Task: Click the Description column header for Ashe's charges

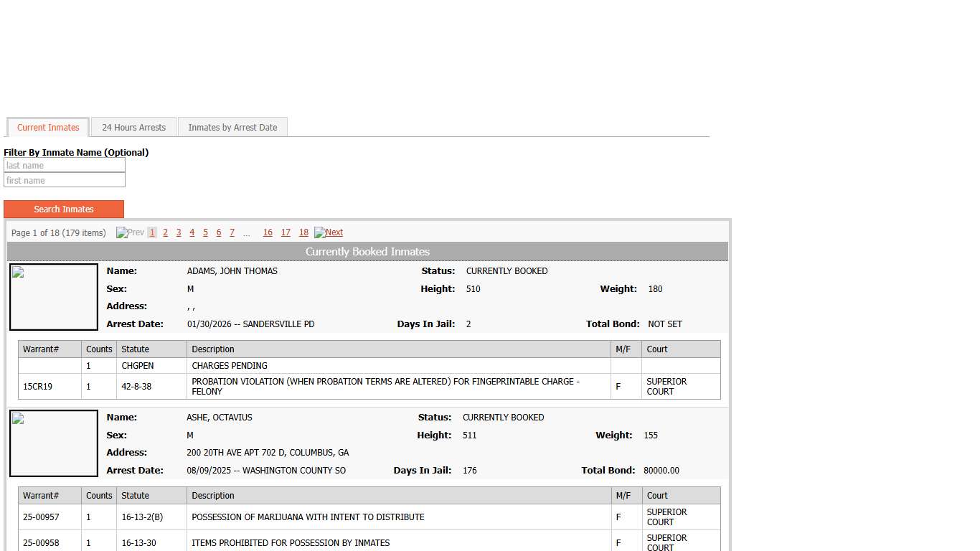Action: point(212,495)
